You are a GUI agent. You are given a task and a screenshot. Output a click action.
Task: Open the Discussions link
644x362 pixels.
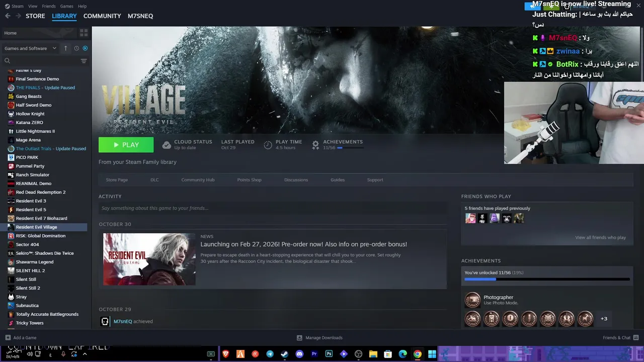pyautogui.click(x=296, y=179)
